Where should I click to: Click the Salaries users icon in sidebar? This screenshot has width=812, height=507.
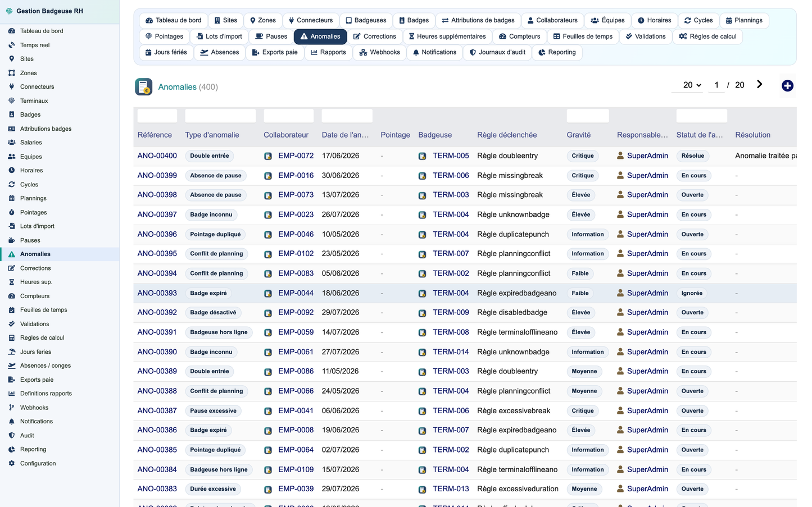pos(11,143)
